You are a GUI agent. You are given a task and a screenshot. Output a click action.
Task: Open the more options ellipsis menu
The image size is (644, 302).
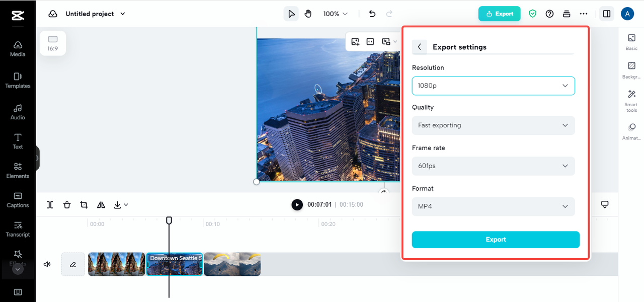[584, 14]
